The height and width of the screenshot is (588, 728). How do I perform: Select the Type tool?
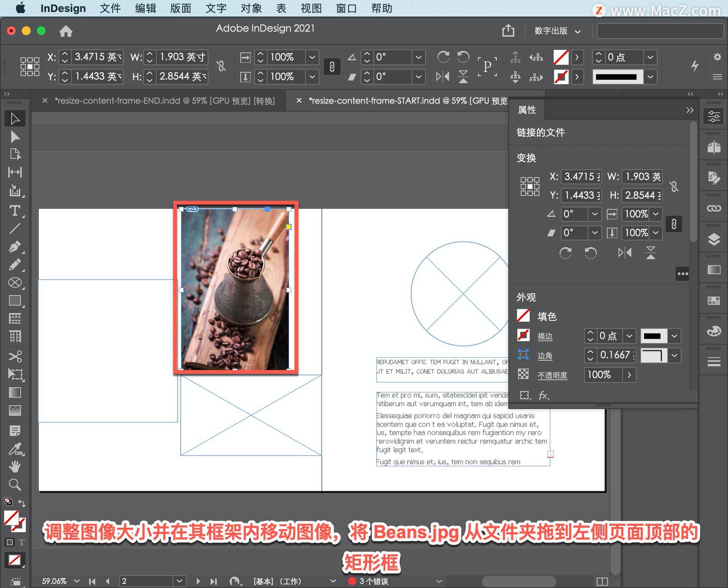15,211
